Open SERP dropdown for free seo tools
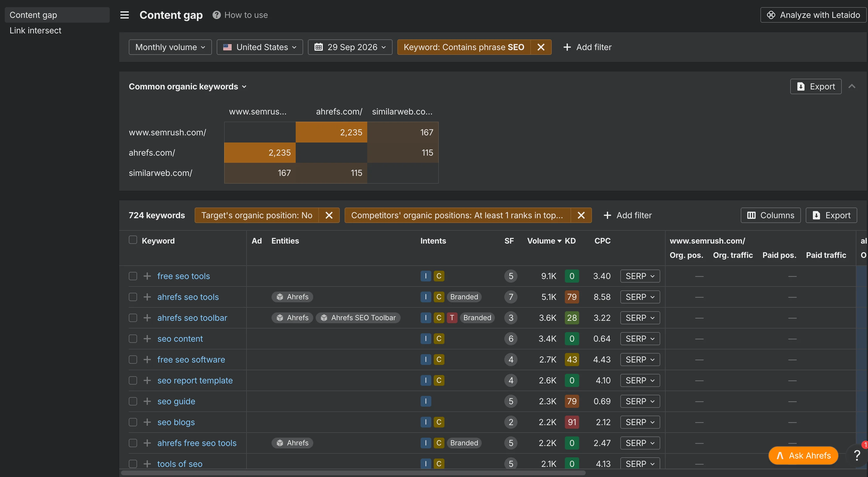 [x=640, y=276]
